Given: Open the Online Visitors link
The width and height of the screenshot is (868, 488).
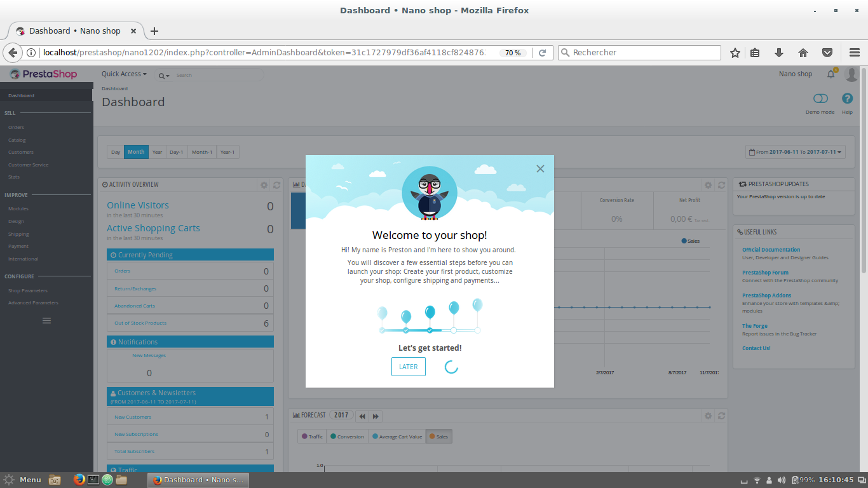Looking at the screenshot, I should [x=138, y=205].
